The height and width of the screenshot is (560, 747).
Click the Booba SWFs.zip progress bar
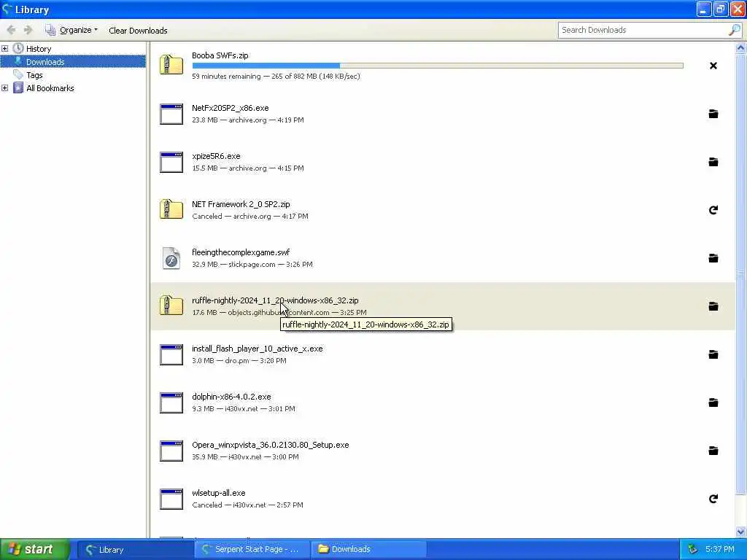coord(438,65)
